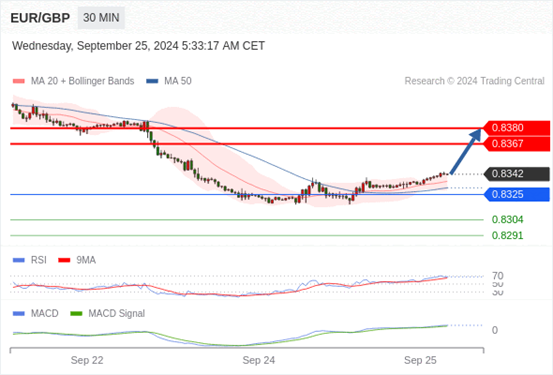Click the green 0.8304 support level label

tap(508, 220)
